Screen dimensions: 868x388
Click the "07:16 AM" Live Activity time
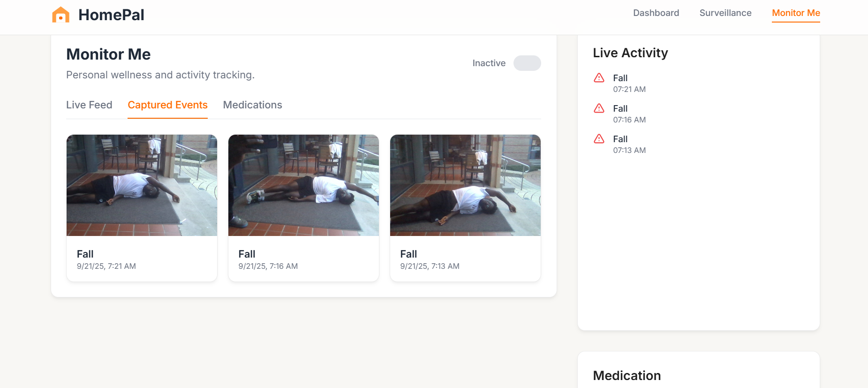[x=629, y=120]
